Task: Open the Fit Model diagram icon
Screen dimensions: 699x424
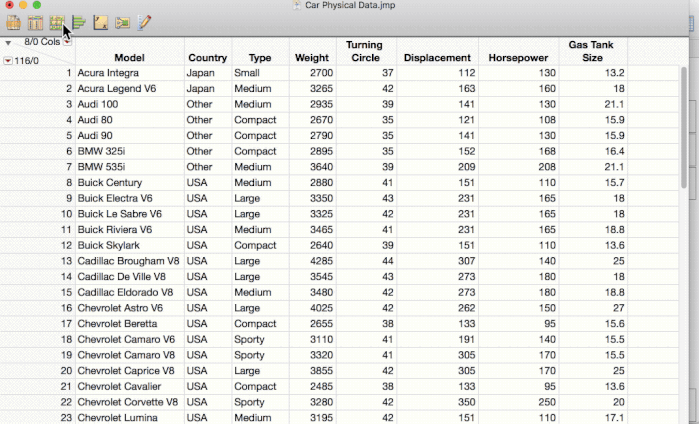Action: (122, 23)
